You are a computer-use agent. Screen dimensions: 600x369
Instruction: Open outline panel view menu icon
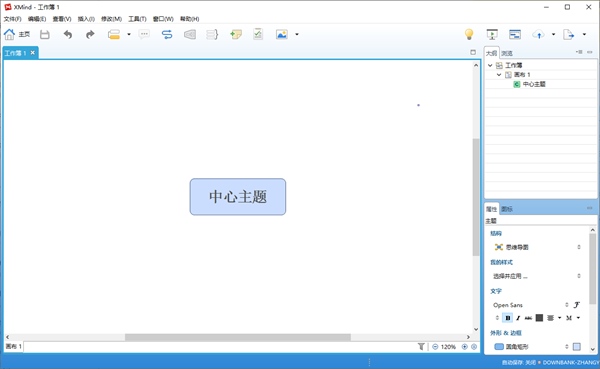pos(579,52)
